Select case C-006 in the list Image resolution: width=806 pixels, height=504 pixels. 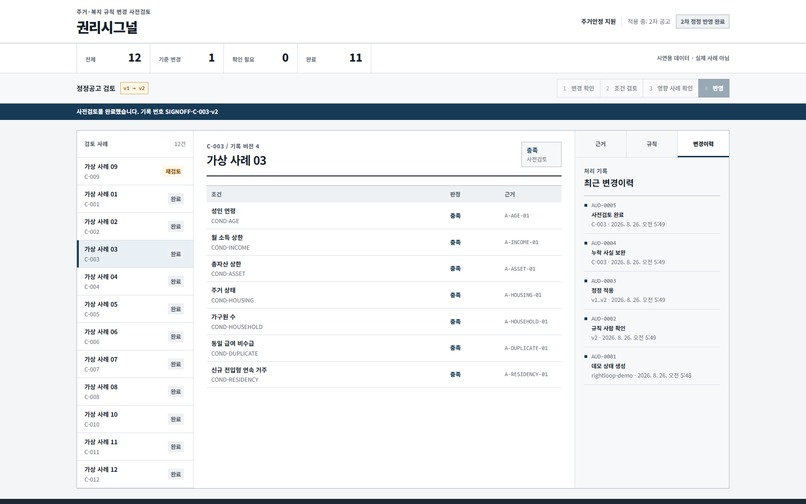[x=135, y=337]
